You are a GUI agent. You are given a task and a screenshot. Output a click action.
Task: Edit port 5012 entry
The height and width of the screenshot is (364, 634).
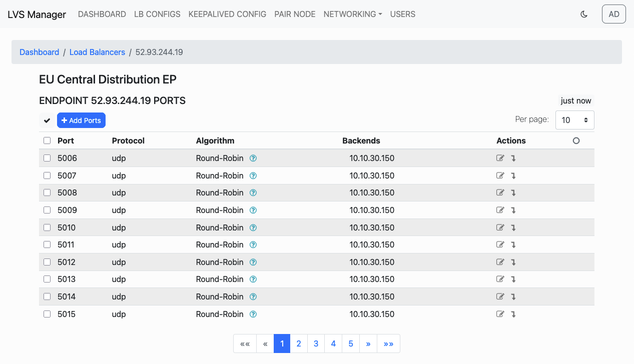click(x=500, y=262)
